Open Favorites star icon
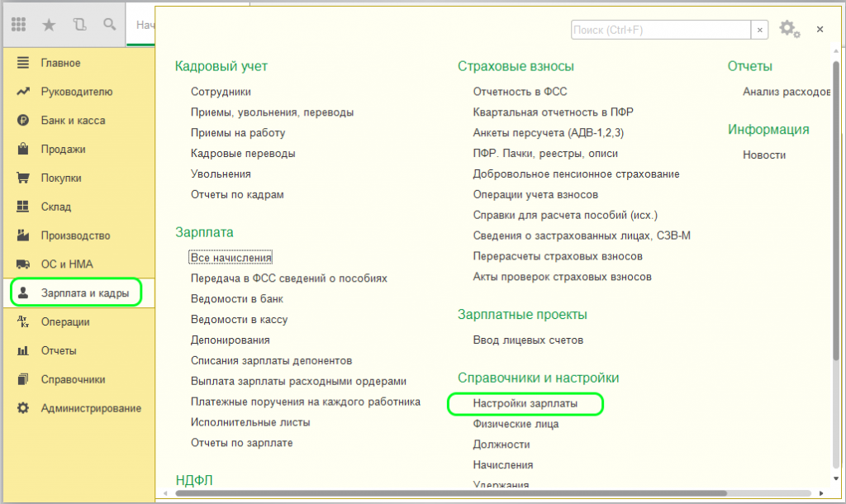This screenshot has width=846, height=504. tap(49, 24)
